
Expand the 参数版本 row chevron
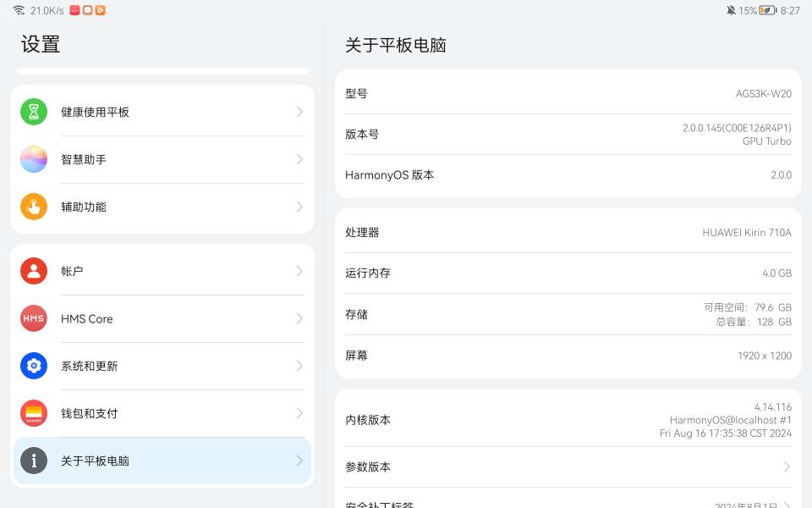point(787,467)
